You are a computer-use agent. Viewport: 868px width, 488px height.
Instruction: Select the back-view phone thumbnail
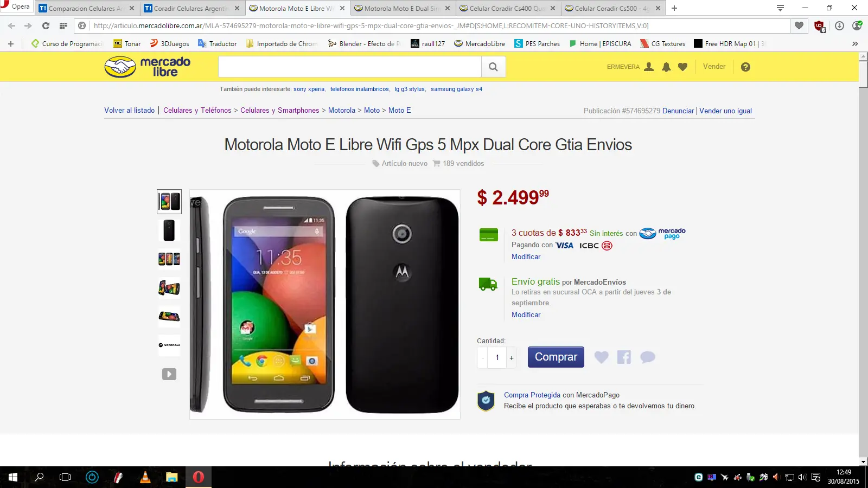169,230
